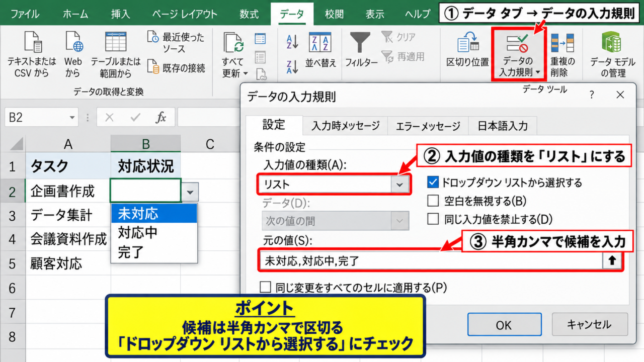Open データモデルの管理
The height and width of the screenshot is (362, 644).
click(x=613, y=54)
